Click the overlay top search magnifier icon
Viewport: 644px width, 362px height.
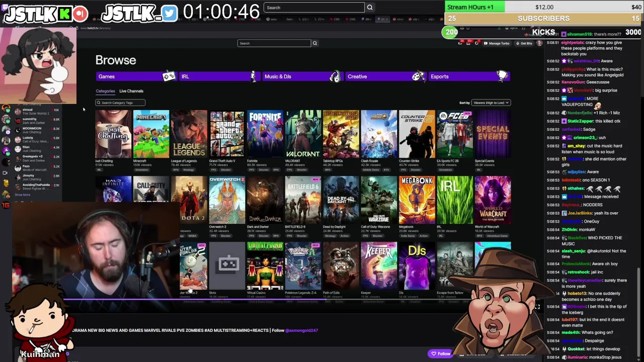(x=370, y=8)
